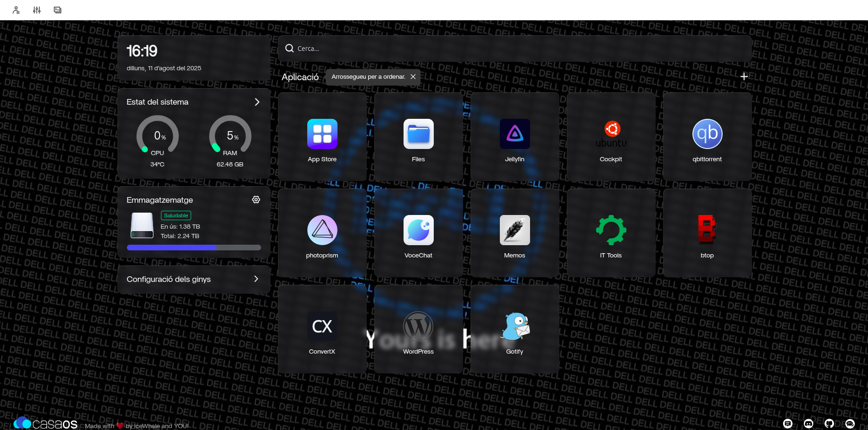Launch the photoprism app
This screenshot has width=868, height=430.
[322, 231]
